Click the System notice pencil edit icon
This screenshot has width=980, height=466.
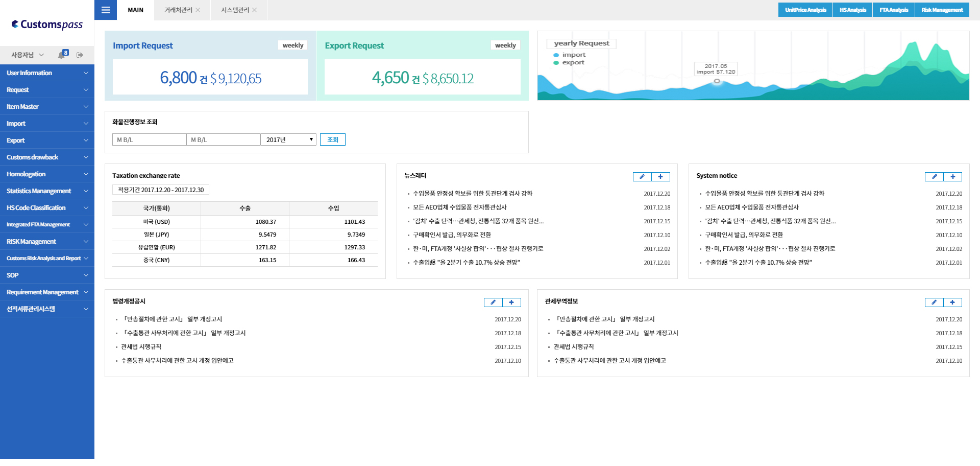(934, 177)
